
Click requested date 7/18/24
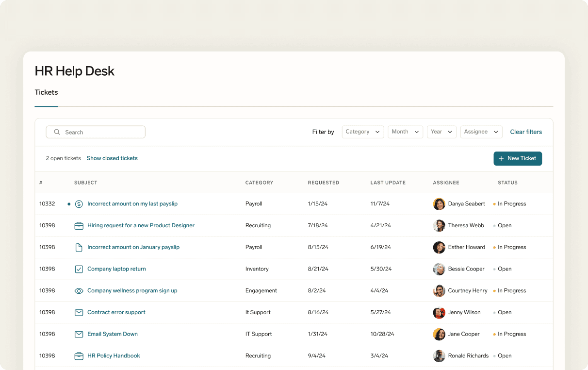tap(318, 226)
